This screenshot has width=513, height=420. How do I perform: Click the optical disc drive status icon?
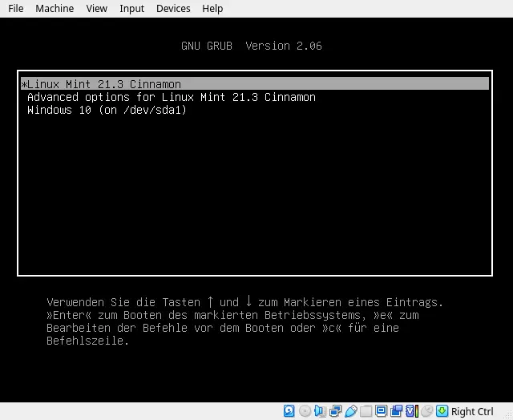tap(305, 411)
